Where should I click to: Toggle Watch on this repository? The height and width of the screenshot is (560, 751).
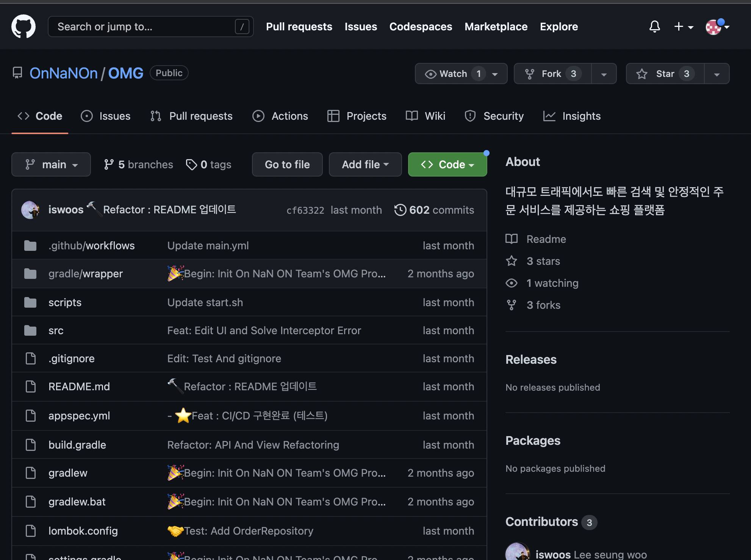click(x=453, y=74)
